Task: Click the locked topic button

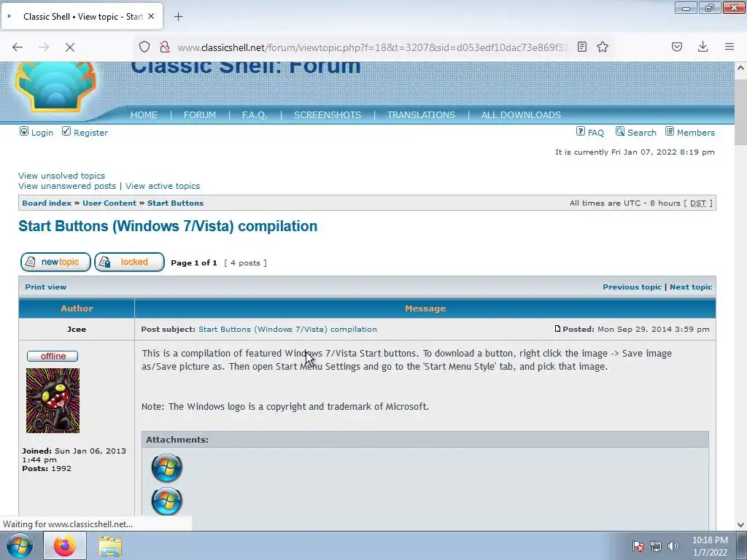Action: (x=129, y=262)
